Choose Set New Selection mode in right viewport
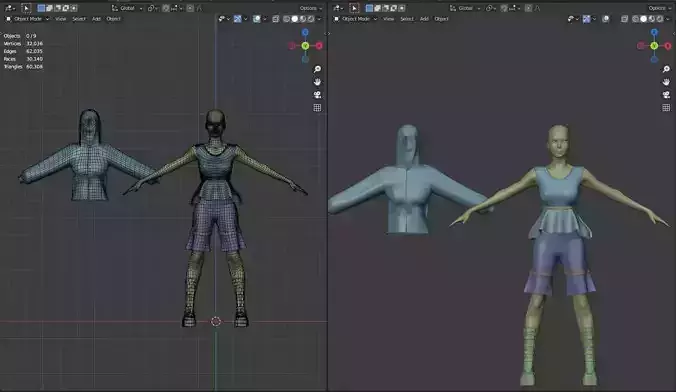 point(369,8)
